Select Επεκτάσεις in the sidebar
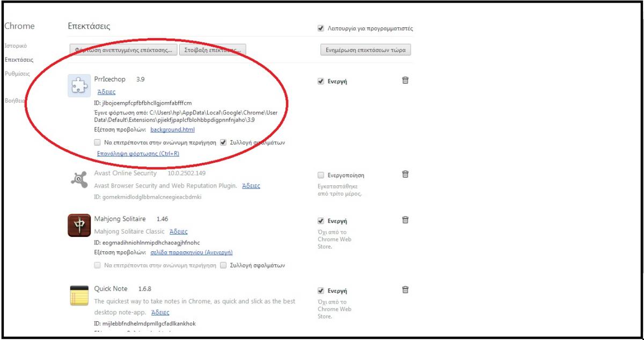The height and width of the screenshot is (340, 644). (19, 60)
